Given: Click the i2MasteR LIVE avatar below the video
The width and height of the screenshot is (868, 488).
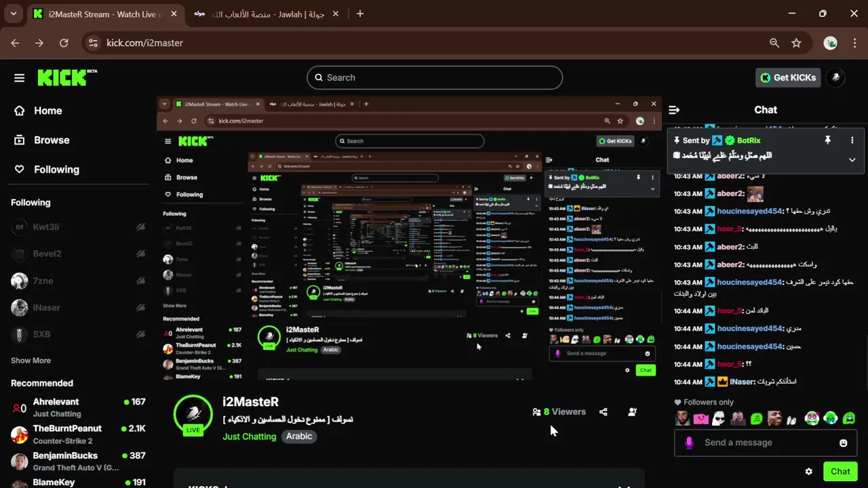Looking at the screenshot, I should (193, 414).
